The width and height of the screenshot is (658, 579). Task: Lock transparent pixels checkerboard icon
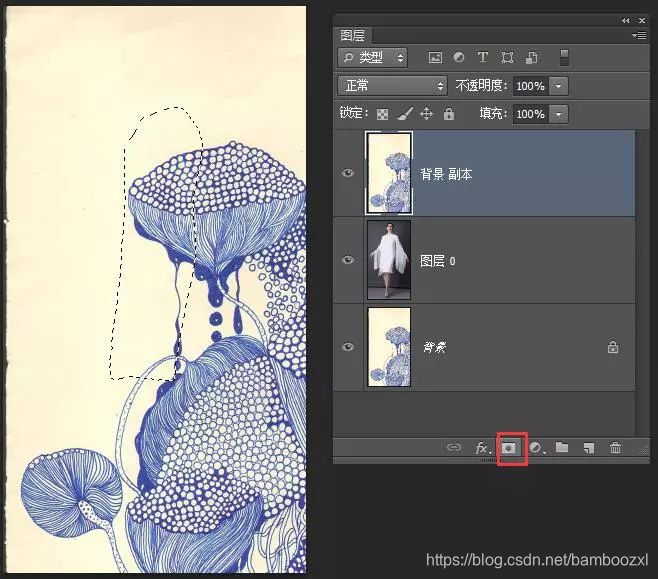point(382,114)
